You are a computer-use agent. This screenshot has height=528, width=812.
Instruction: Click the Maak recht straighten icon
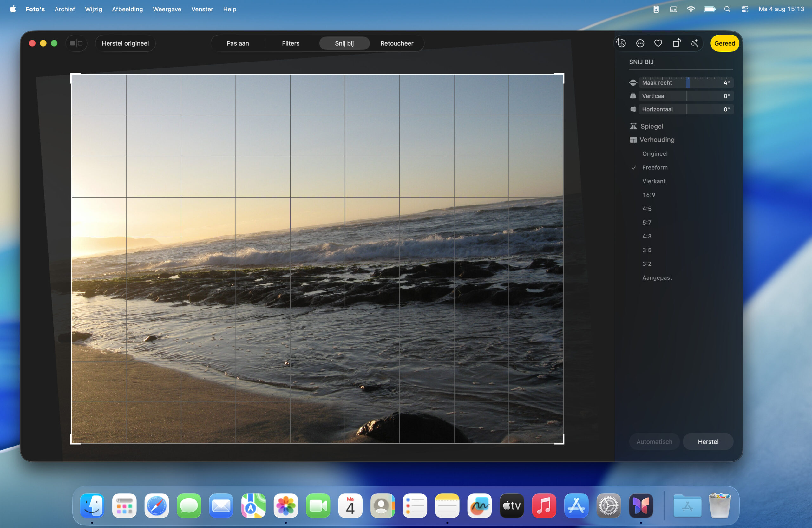(x=633, y=82)
